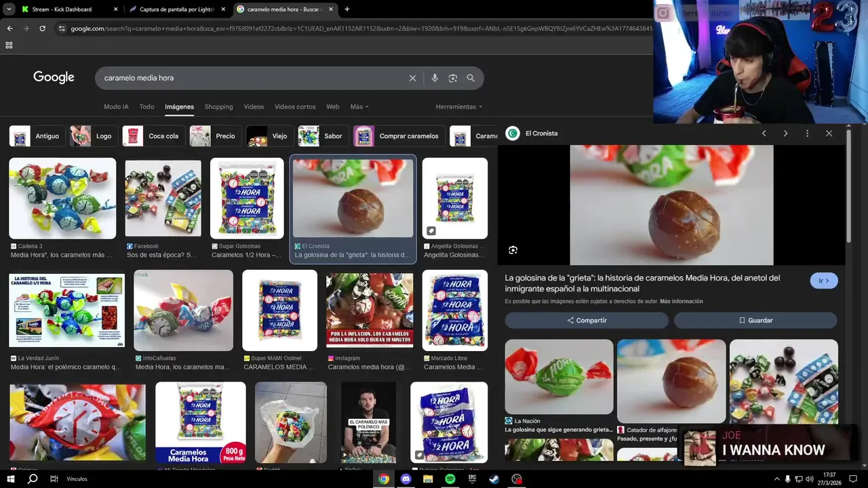Switch to the Todo results tab
868x488 pixels.
pyautogui.click(x=146, y=106)
